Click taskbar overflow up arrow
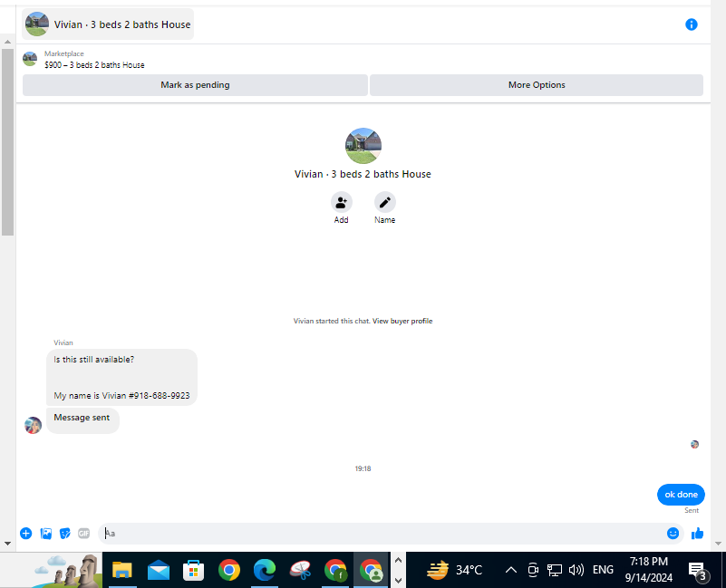 (x=398, y=560)
